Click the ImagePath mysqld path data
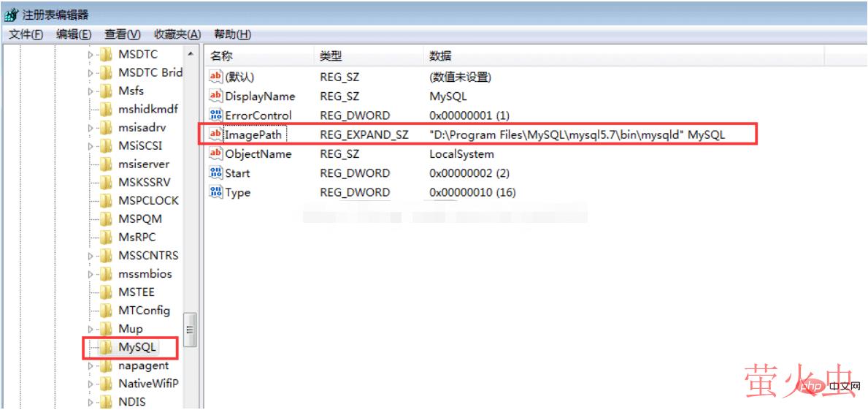Image resolution: width=868 pixels, height=410 pixels. pos(577,134)
